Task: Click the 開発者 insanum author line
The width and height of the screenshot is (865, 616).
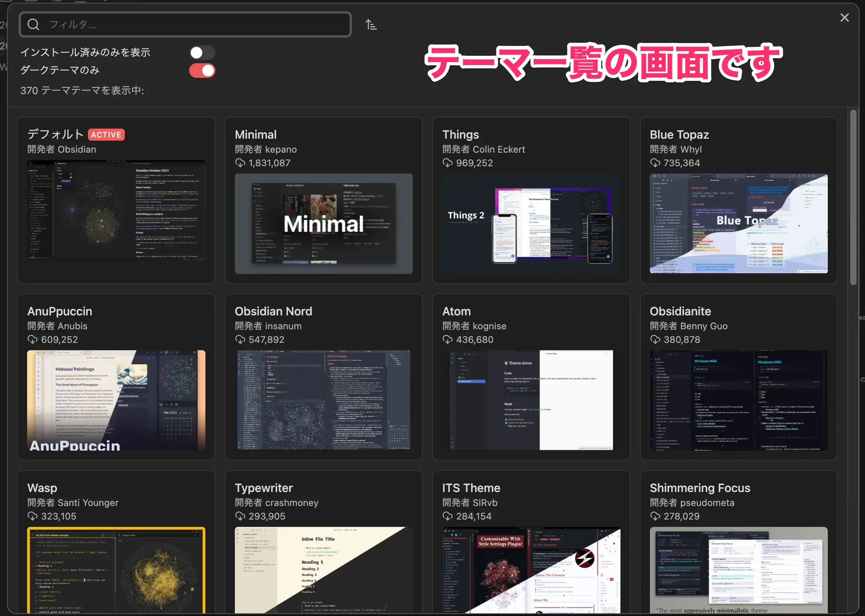Action: (268, 326)
